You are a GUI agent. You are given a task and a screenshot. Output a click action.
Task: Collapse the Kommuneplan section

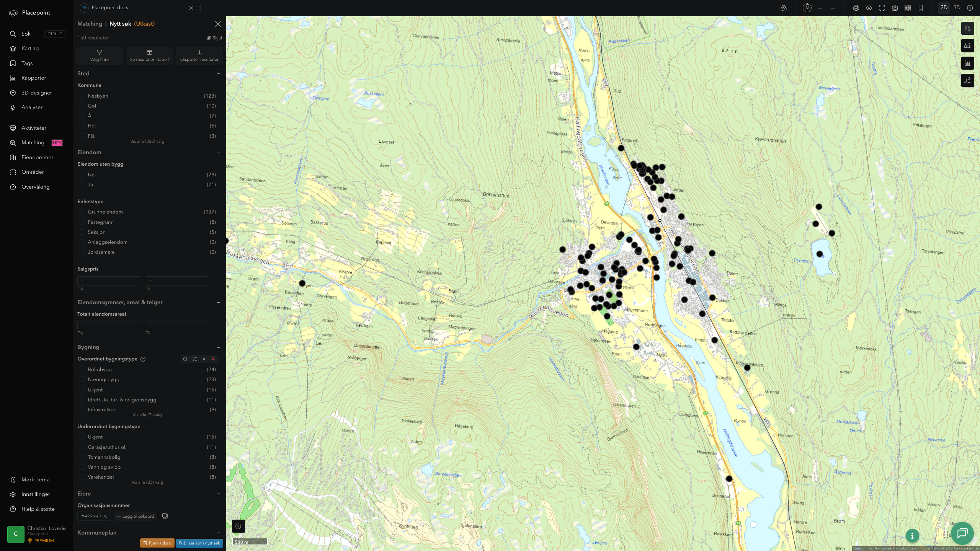(x=219, y=533)
